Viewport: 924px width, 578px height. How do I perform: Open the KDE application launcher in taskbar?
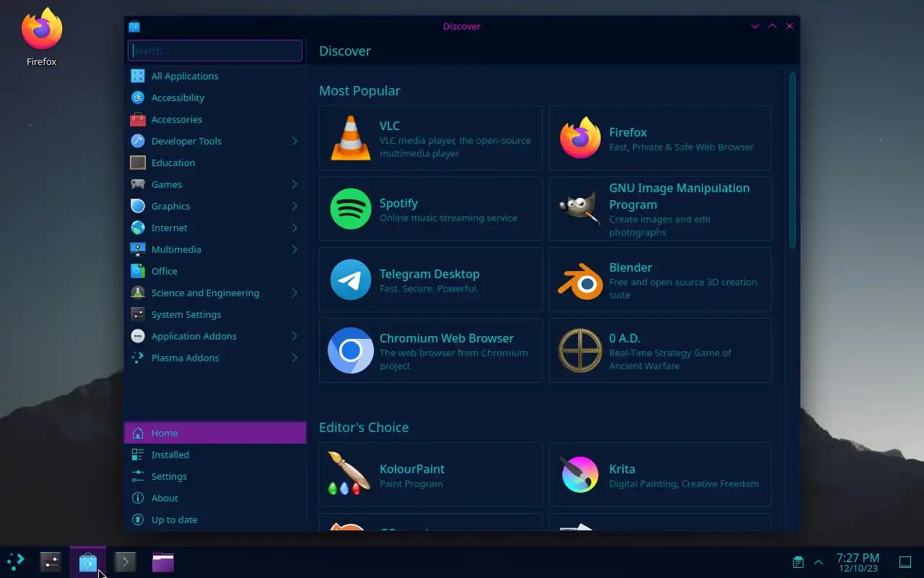15,562
